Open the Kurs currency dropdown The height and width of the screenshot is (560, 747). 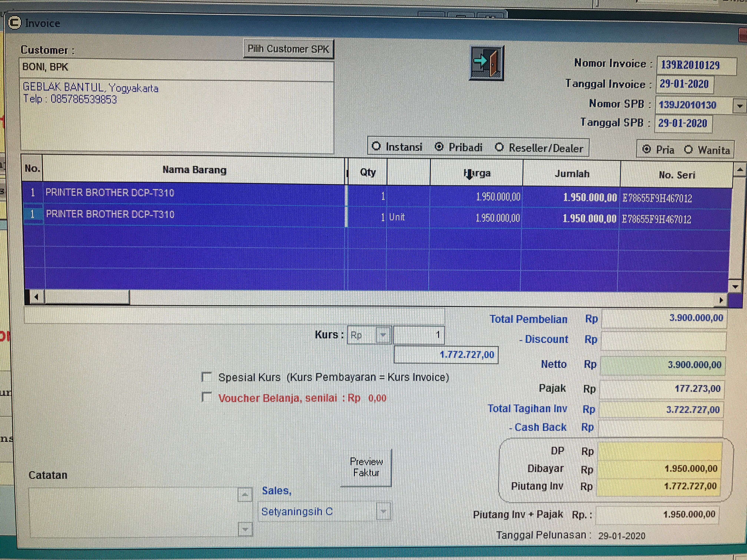coord(383,335)
